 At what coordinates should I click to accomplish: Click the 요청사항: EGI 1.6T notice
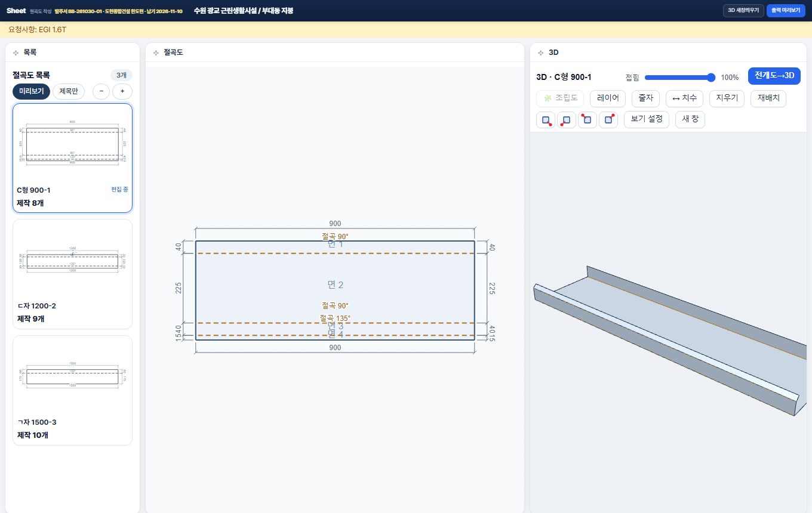(x=37, y=29)
